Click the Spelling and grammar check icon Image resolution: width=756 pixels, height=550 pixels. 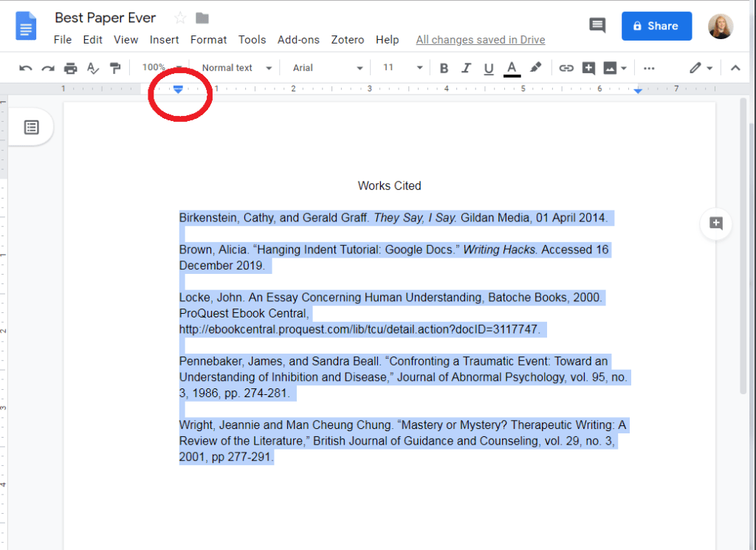coord(93,68)
